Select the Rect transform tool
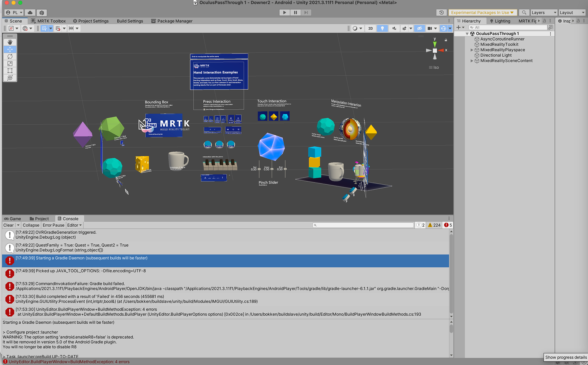This screenshot has height=365, width=588. pyautogui.click(x=10, y=71)
